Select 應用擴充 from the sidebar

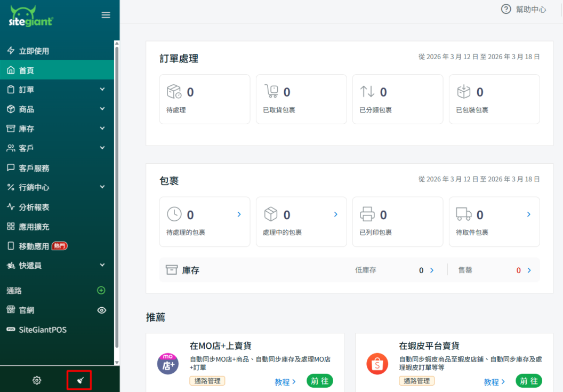pos(34,227)
